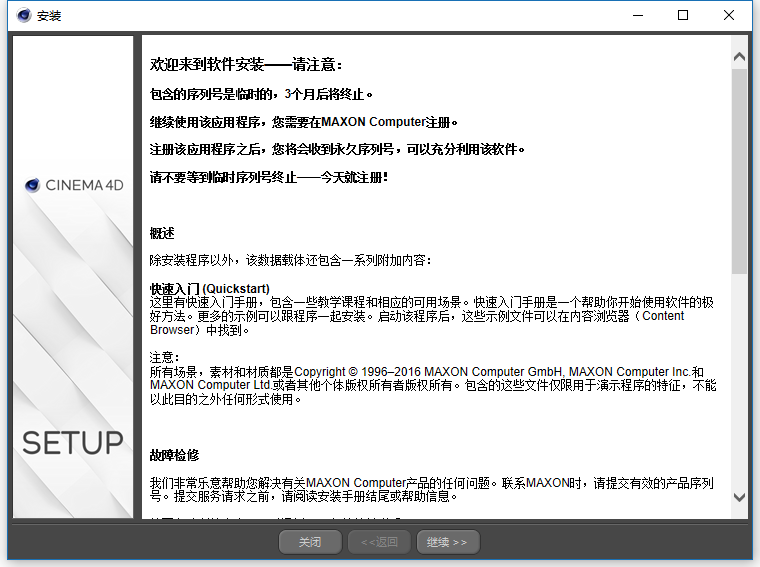Click line about receiving a permanent serial number
This screenshot has height=567, width=760.
(337, 149)
